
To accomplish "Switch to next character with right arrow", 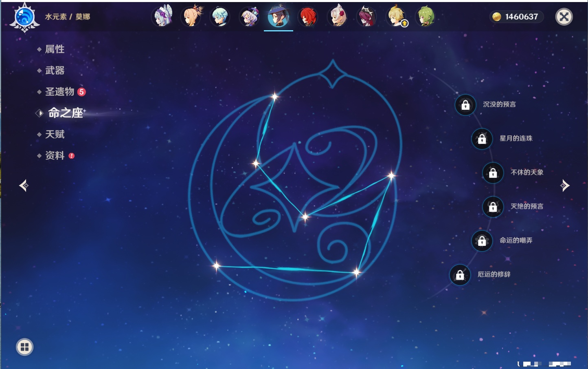I will coord(565,186).
